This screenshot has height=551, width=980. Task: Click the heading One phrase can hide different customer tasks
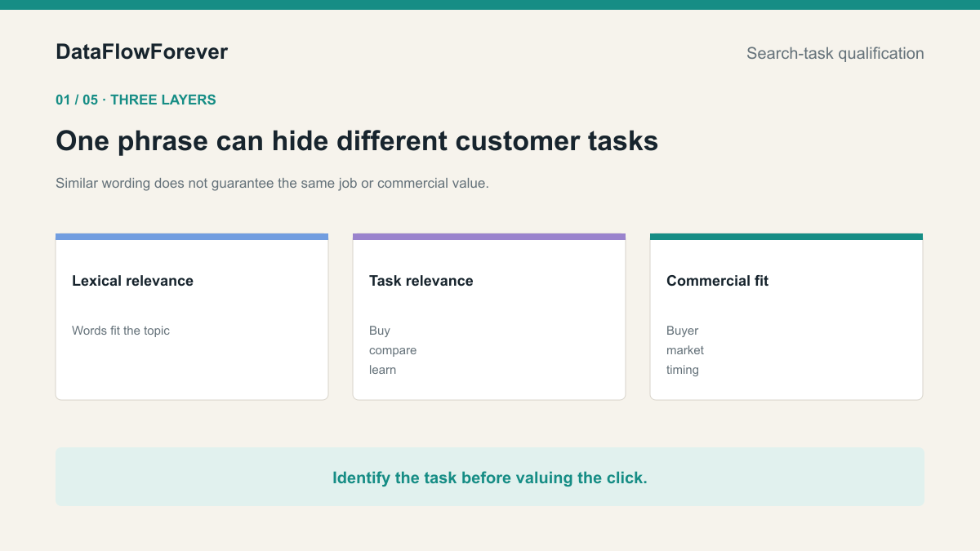(357, 141)
